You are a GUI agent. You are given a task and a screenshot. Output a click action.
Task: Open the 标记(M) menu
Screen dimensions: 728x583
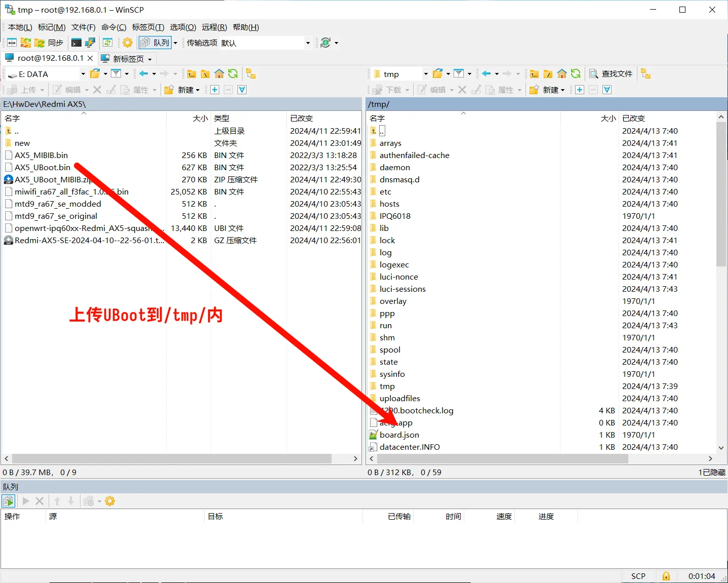tap(52, 27)
